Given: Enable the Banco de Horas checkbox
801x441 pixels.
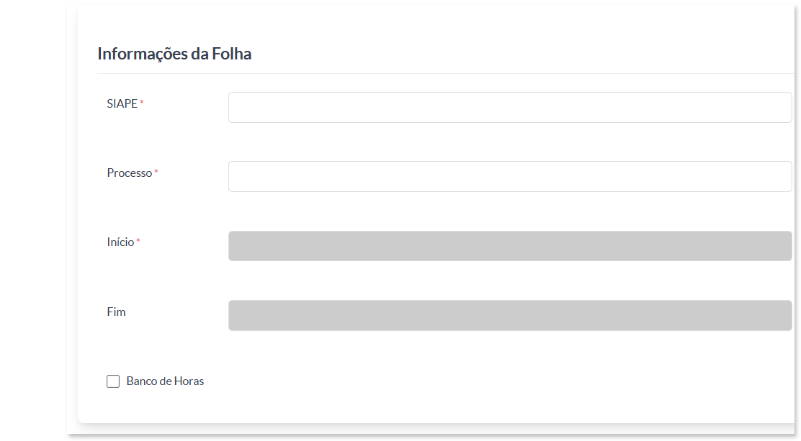Looking at the screenshot, I should 113,381.
